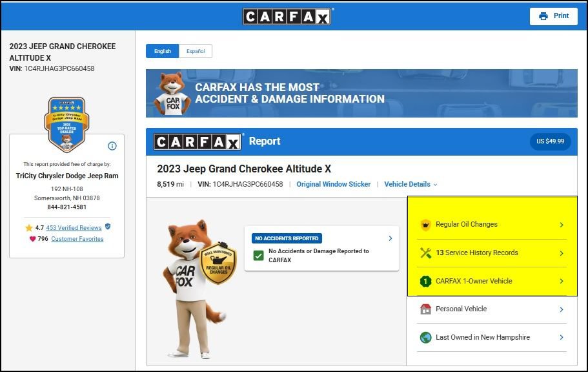The image size is (588, 372).
Task: Click the house Personal Vehicle icon
Action: [x=425, y=309]
